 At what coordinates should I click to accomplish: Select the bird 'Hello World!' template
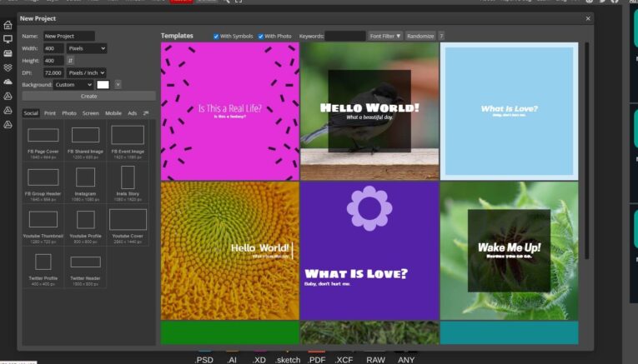[x=369, y=112]
